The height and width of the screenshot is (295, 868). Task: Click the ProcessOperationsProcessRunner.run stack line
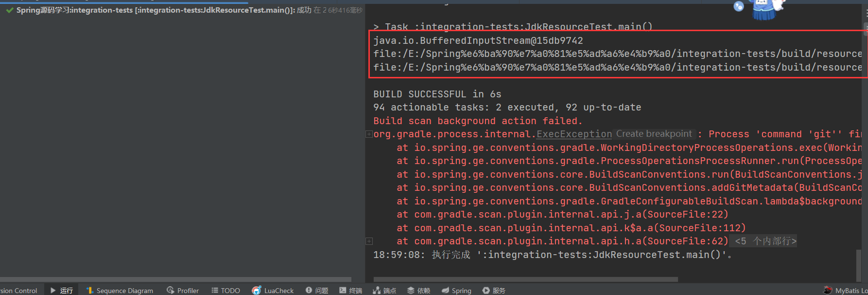point(629,161)
